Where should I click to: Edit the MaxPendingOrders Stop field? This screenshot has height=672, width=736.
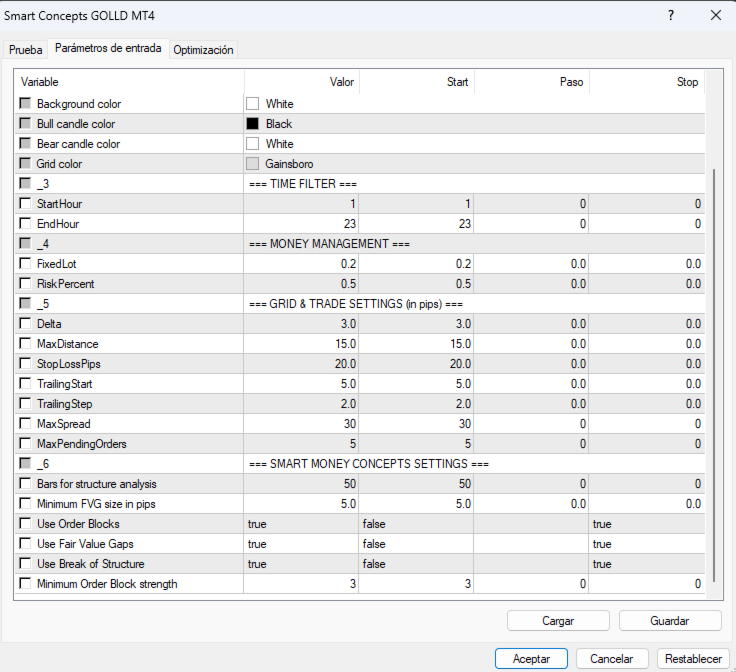647,444
